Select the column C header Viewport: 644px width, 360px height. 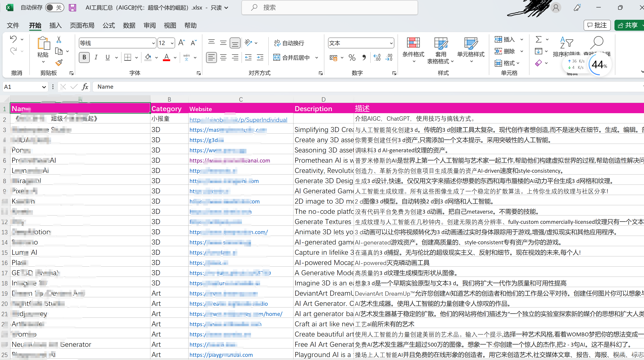[241, 99]
